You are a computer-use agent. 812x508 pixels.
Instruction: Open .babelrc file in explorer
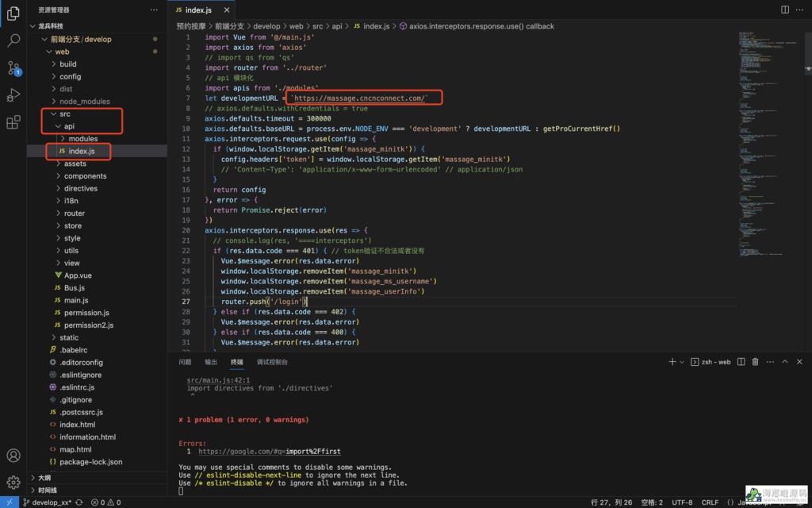(73, 350)
